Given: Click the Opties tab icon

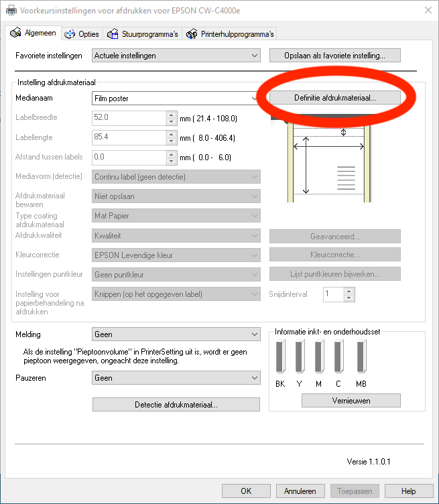Looking at the screenshot, I should pos(70,34).
